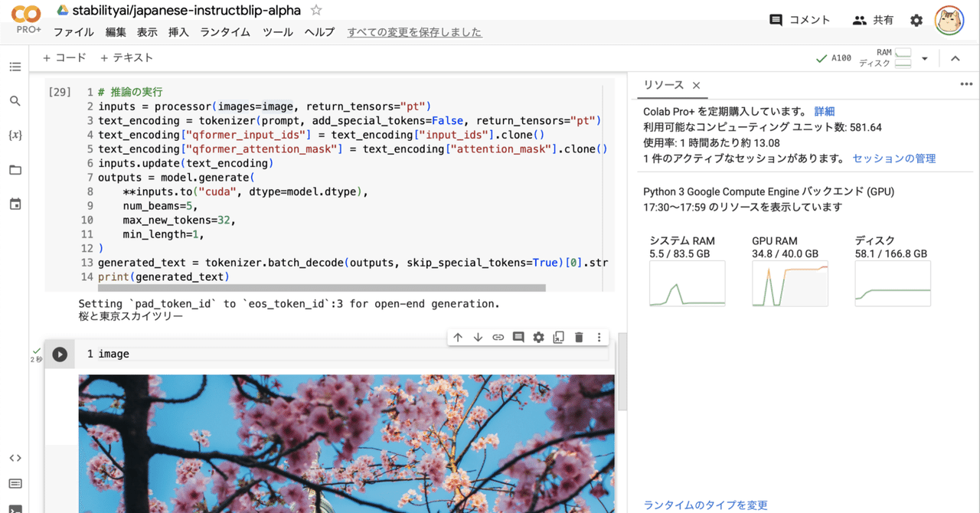Open the table of contents sidebar
980x513 pixels.
[15, 67]
